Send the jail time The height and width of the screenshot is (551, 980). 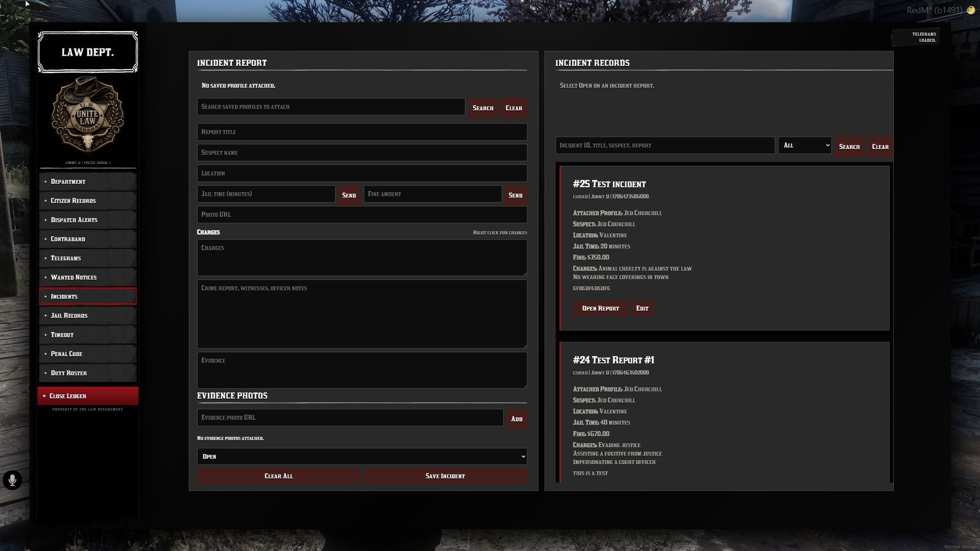[349, 195]
